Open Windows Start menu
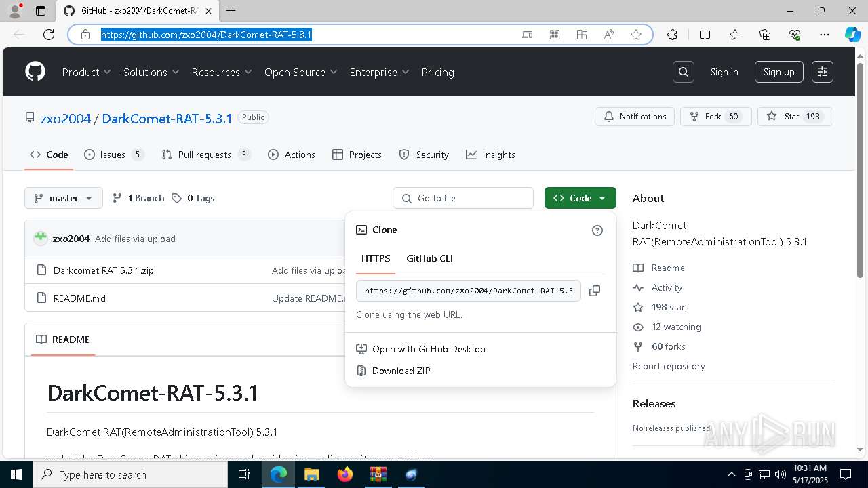Screen dimensions: 868x488 tap(16, 474)
